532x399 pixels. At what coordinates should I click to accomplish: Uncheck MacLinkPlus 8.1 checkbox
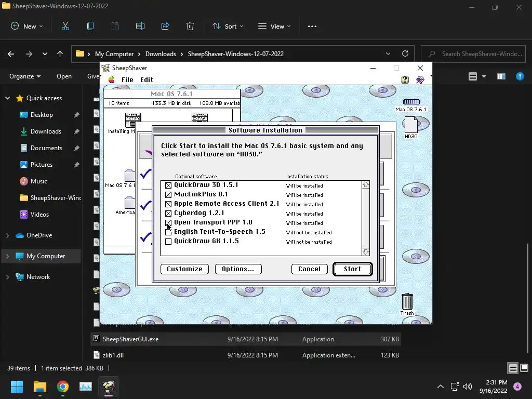(x=168, y=195)
